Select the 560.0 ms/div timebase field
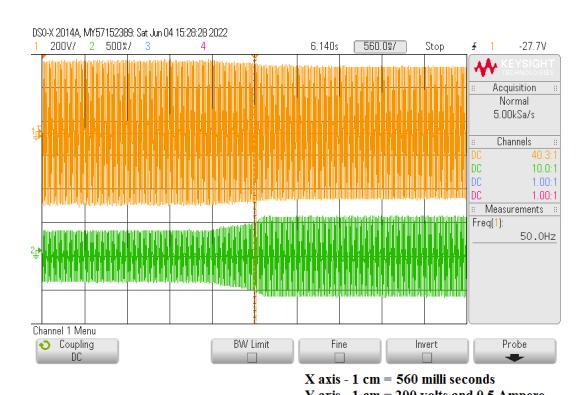Image resolution: width=583 pixels, height=395 pixels. (380, 46)
